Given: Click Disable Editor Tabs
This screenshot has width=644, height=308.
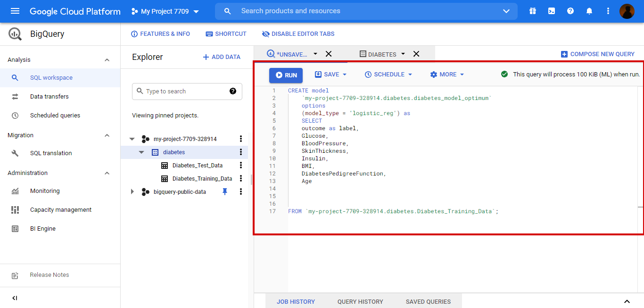Looking at the screenshot, I should tap(298, 34).
